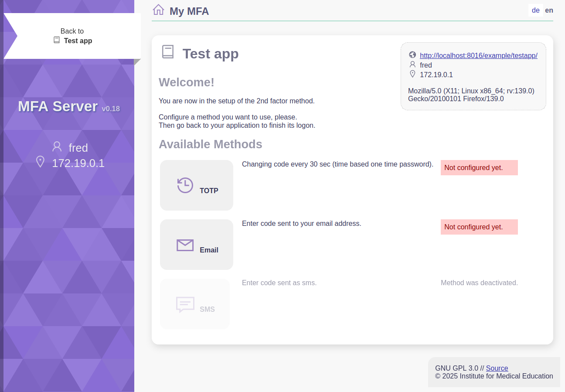The image size is (565, 392).
Task: Click 'Enter code sent as sms.' text
Action: pos(279,283)
